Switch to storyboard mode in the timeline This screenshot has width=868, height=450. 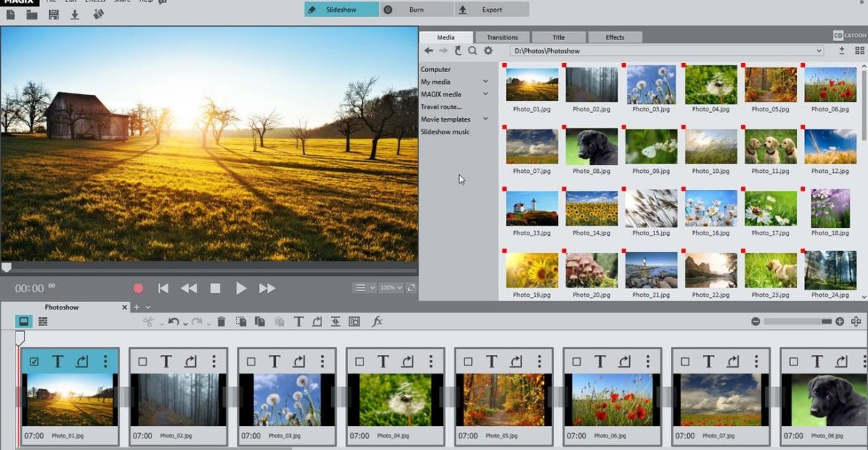[x=24, y=322]
